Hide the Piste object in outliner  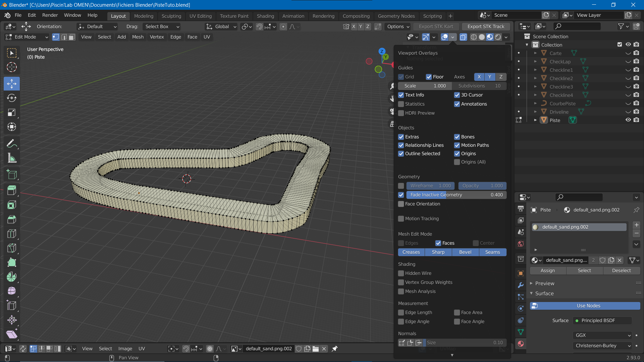[628, 120]
